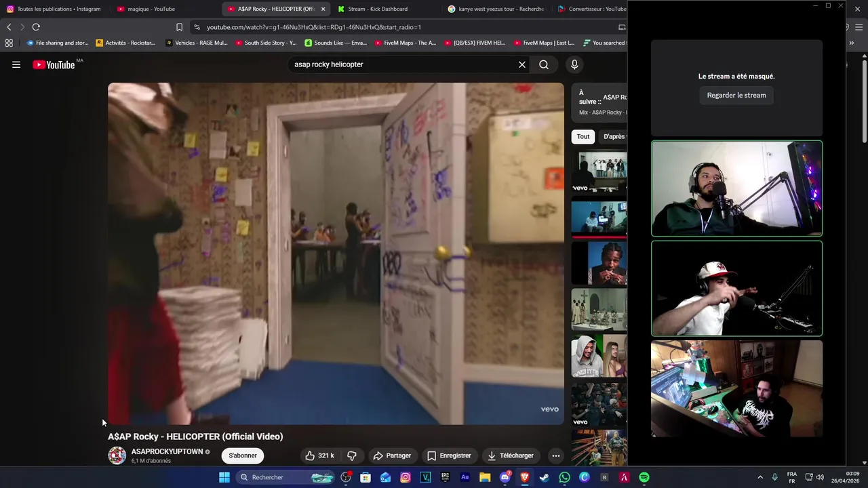The height and width of the screenshot is (488, 868).
Task: Like the video with 321 k thumbs up
Action: click(319, 455)
